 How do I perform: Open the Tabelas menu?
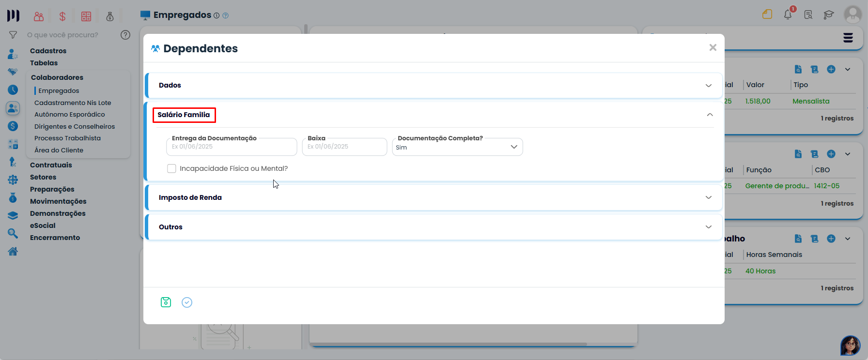point(44,63)
